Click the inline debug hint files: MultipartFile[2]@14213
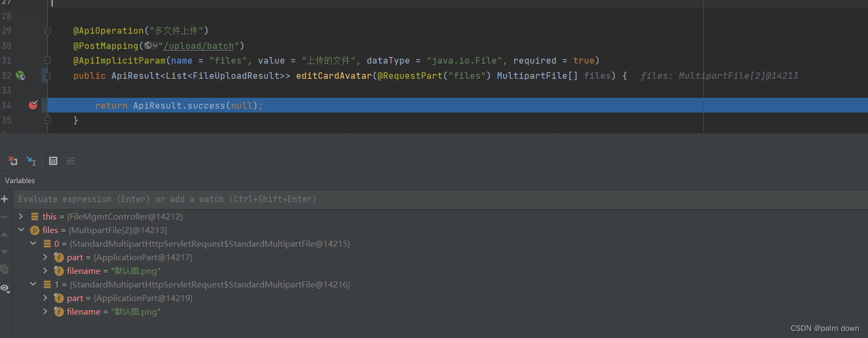 coord(719,76)
